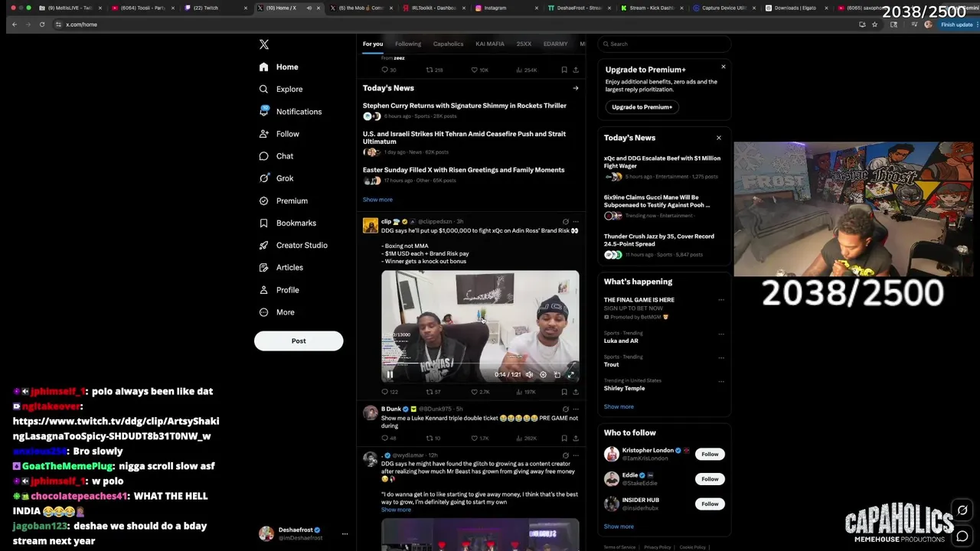Enable picture-in-picture on the DDG video
Image resolution: width=980 pixels, height=551 pixels.
557,375
